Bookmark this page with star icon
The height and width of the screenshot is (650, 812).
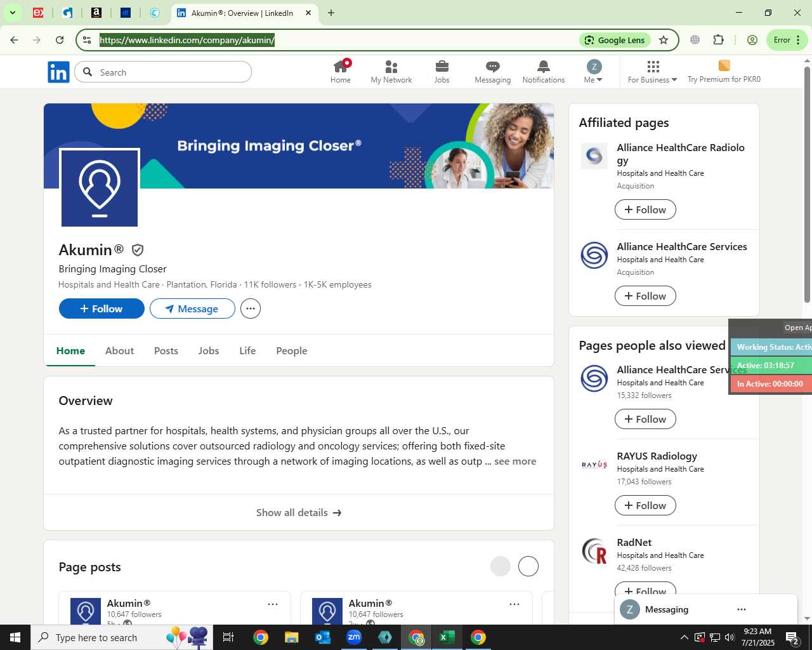(x=664, y=40)
